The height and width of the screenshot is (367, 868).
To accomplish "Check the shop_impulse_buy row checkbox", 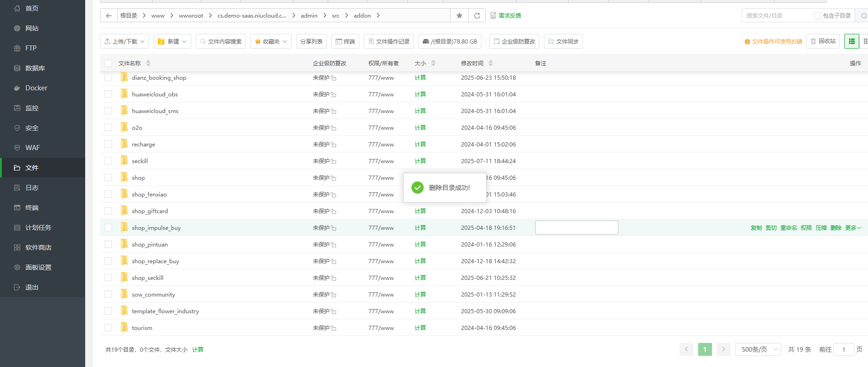I will [108, 228].
